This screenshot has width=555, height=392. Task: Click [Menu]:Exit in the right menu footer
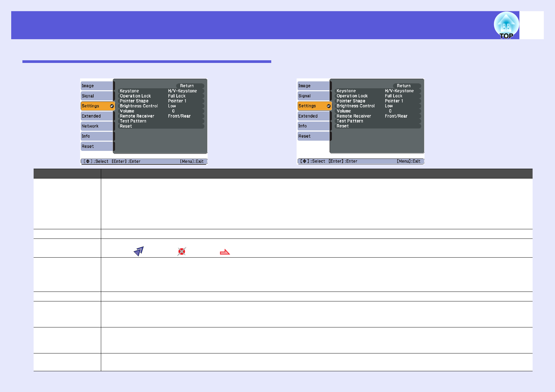pos(409,161)
